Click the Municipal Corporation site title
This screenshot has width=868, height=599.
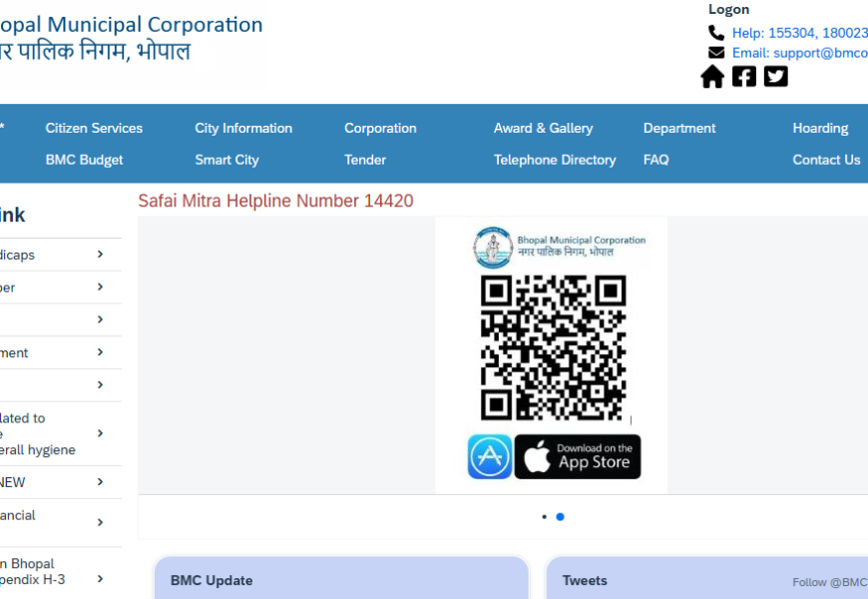[x=131, y=25]
